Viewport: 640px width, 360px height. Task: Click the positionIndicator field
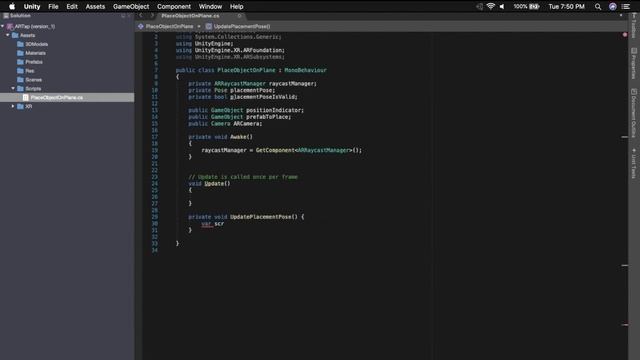point(273,110)
